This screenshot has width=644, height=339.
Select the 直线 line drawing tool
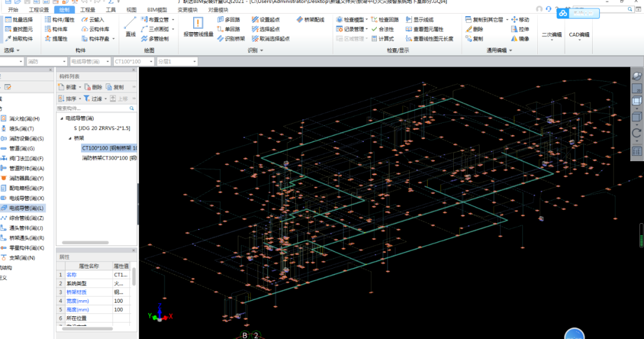pyautogui.click(x=130, y=27)
